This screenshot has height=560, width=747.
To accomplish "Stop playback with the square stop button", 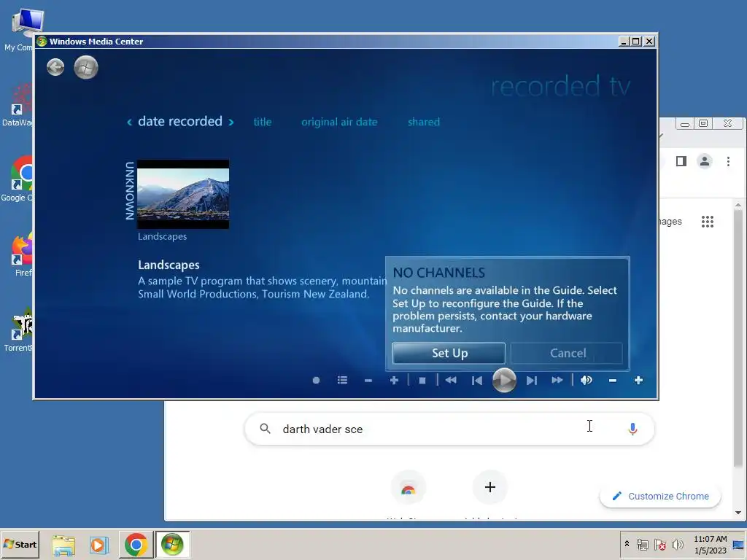I will coord(422,380).
